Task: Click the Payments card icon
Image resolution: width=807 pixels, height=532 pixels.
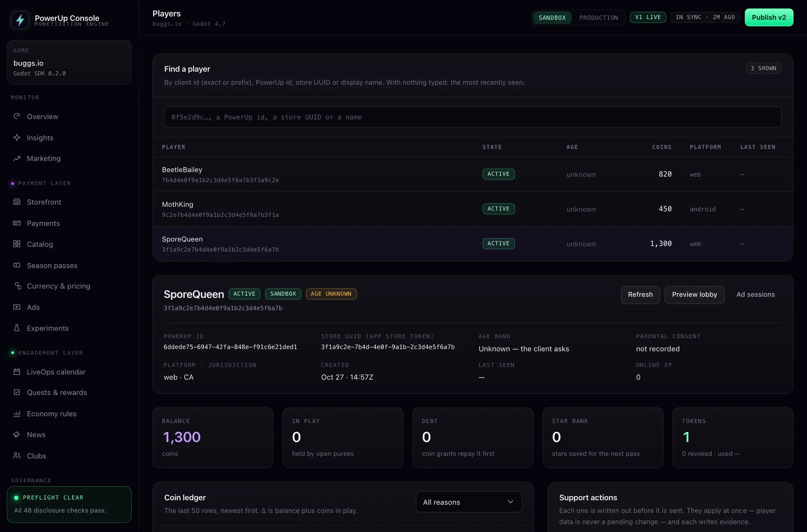Action: point(17,223)
